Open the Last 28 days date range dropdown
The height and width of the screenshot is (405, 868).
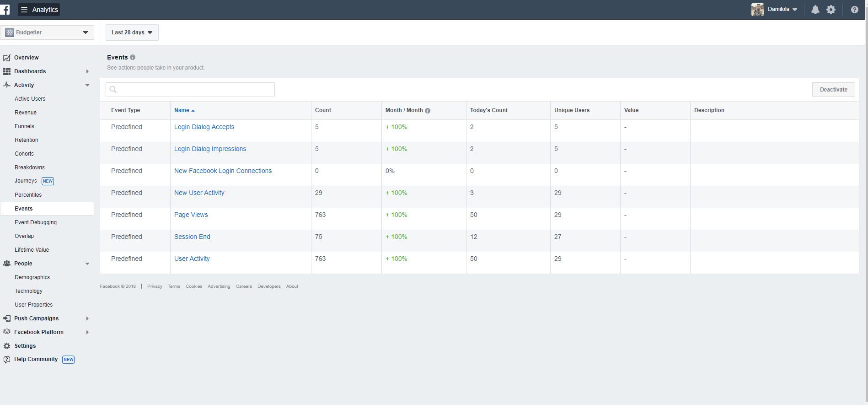[x=132, y=32]
